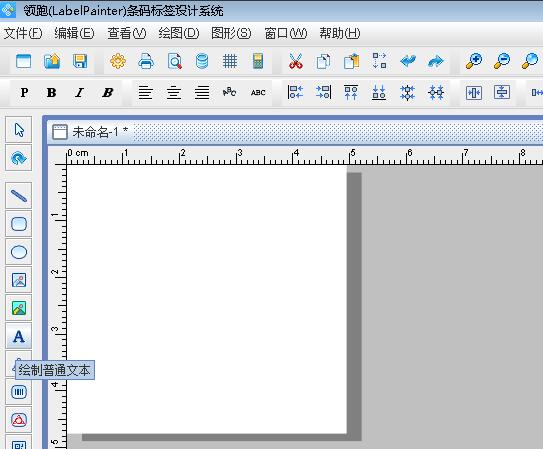Click the undo arrow button
This screenshot has height=449, width=543.
pos(408,62)
